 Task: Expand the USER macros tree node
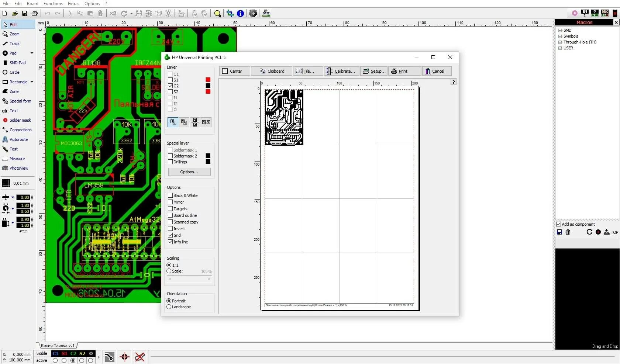click(560, 48)
